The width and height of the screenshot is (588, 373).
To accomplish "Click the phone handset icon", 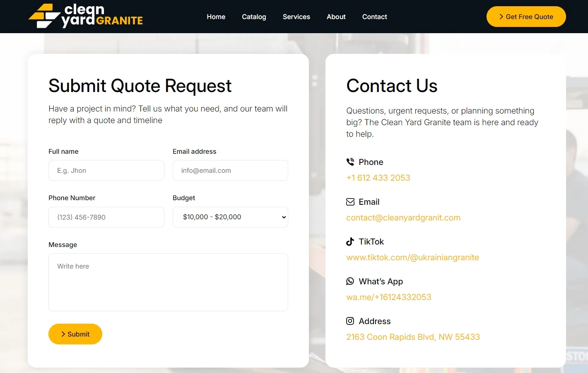I will [350, 162].
